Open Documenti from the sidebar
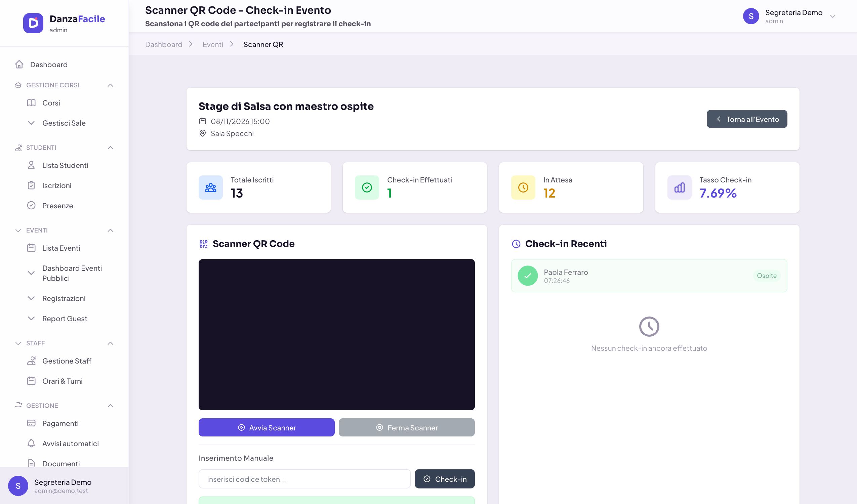Viewport: 857px width, 504px height. pyautogui.click(x=61, y=464)
